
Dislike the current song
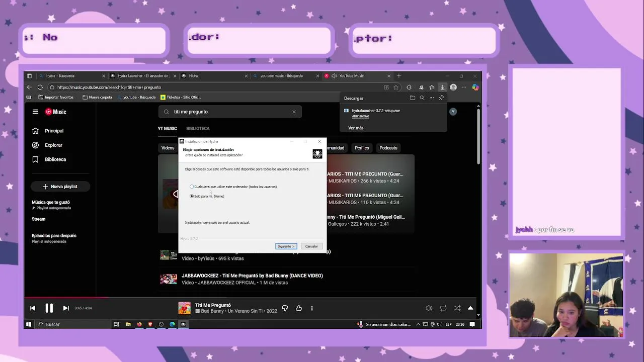pos(285,308)
